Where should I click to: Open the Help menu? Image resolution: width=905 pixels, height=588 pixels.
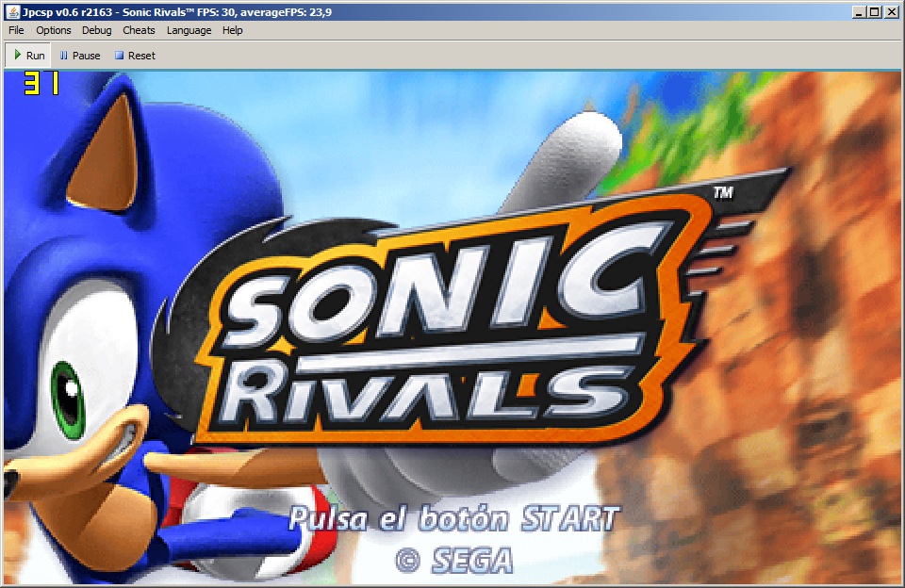(x=232, y=30)
